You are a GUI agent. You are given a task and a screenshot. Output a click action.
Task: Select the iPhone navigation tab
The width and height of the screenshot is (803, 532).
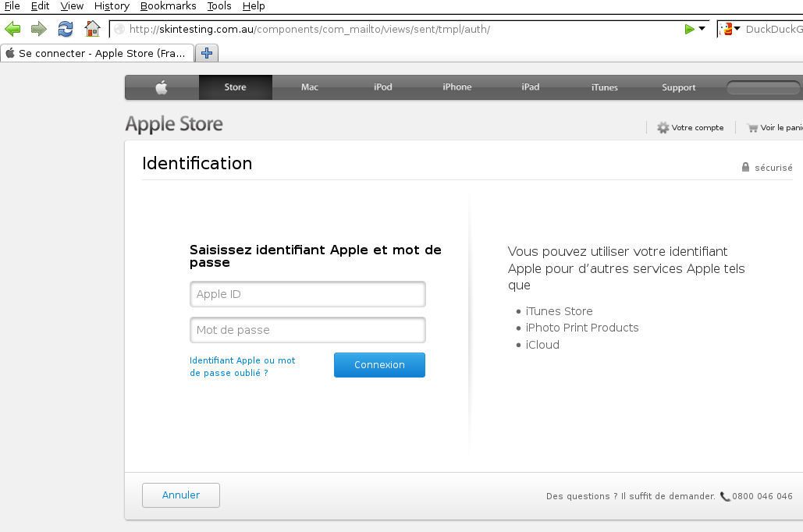457,87
